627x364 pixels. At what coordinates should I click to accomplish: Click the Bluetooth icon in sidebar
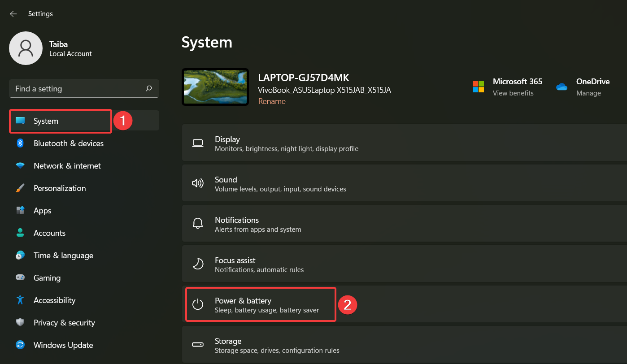pos(20,143)
